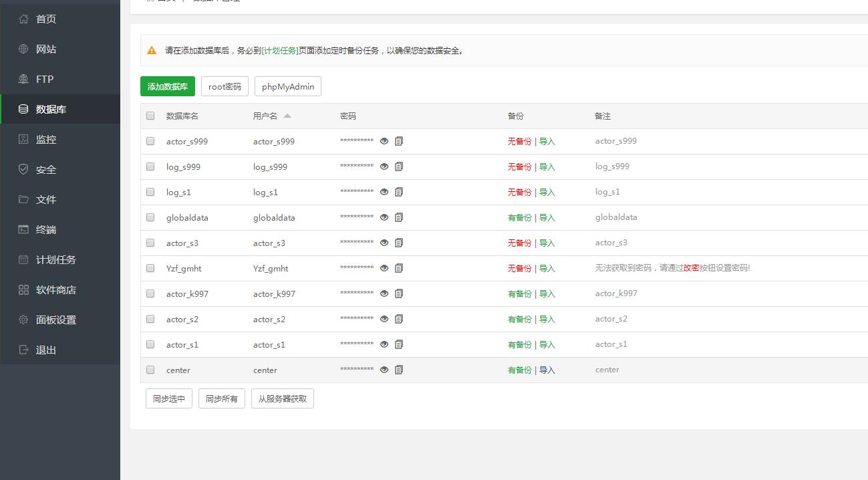Screen dimensions: 868x480
Task: Open phpMyAdmin button
Action: (287, 86)
